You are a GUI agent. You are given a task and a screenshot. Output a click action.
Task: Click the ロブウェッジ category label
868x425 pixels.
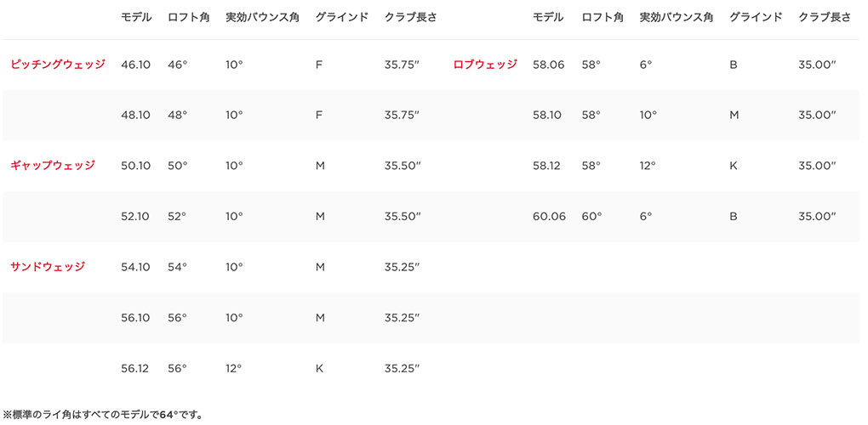pos(485,65)
